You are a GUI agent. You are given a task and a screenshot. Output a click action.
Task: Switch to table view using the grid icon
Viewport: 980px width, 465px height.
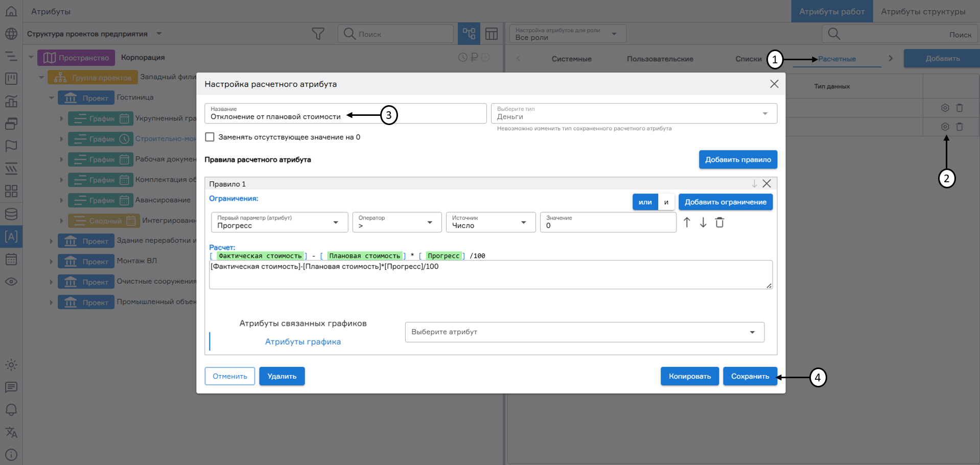pyautogui.click(x=491, y=33)
